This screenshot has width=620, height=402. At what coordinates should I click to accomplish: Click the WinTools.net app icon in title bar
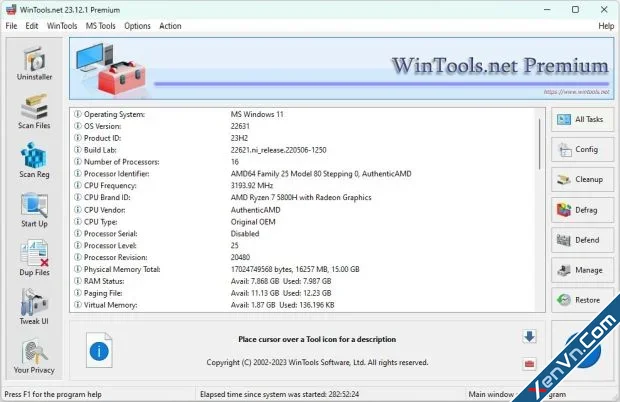pos(11,9)
